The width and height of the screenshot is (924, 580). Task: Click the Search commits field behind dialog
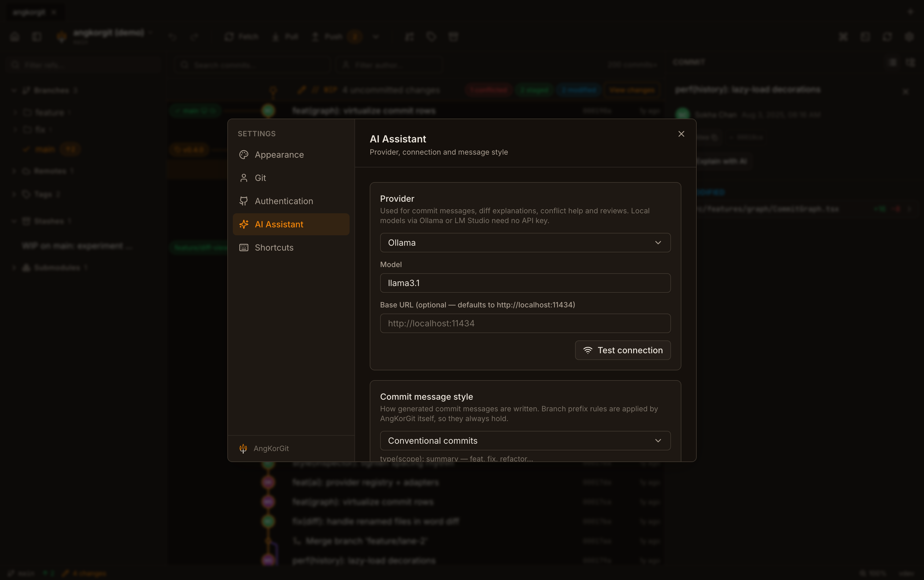pyautogui.click(x=252, y=65)
